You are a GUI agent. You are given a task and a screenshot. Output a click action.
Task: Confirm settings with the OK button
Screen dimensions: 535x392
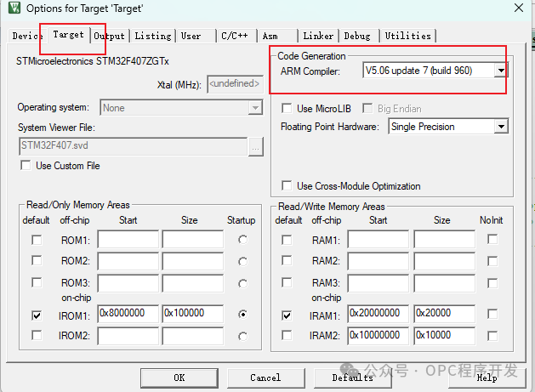(x=179, y=378)
